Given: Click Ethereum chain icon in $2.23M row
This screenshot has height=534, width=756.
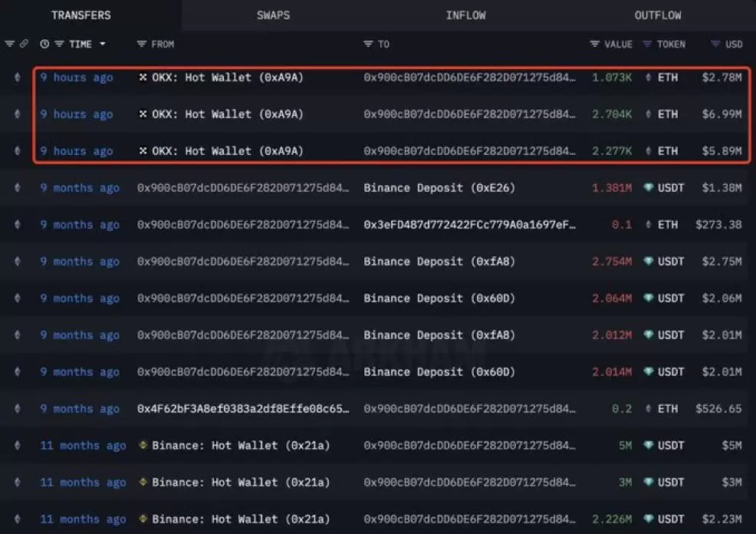Looking at the screenshot, I should tap(18, 519).
